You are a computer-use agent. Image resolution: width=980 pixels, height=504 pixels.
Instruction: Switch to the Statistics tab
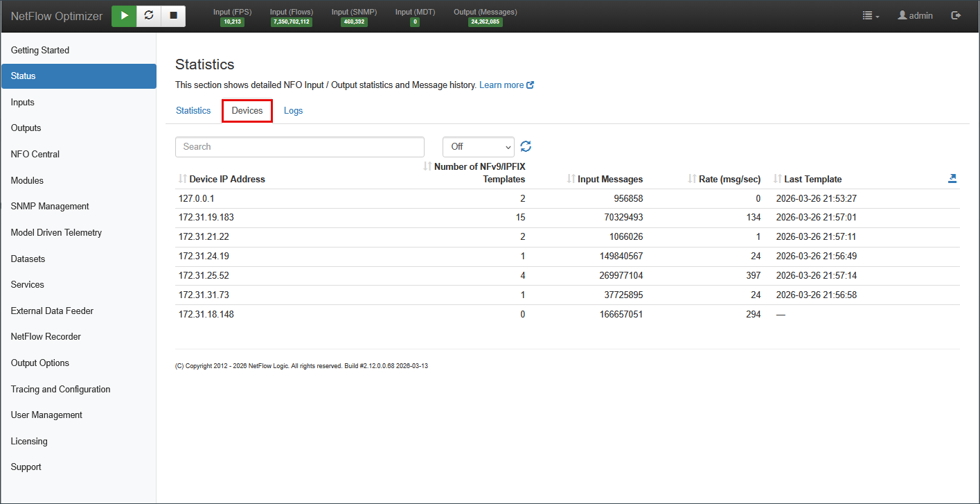193,111
